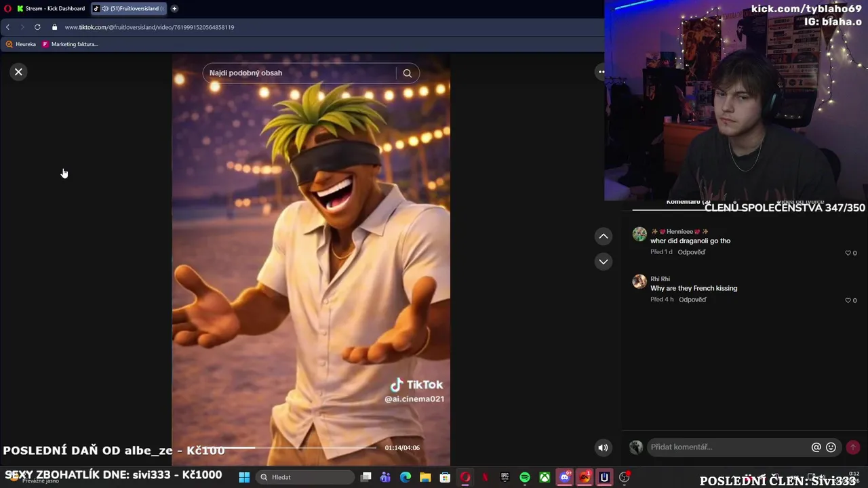Open the Marketing faktura bookmark
This screenshot has height=488, width=868.
pos(71,44)
